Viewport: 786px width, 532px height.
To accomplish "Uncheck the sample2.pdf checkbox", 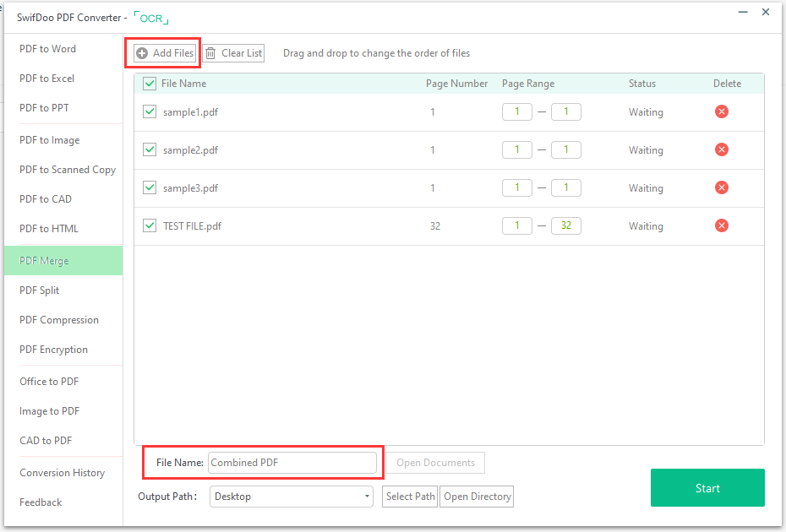I will click(x=150, y=149).
